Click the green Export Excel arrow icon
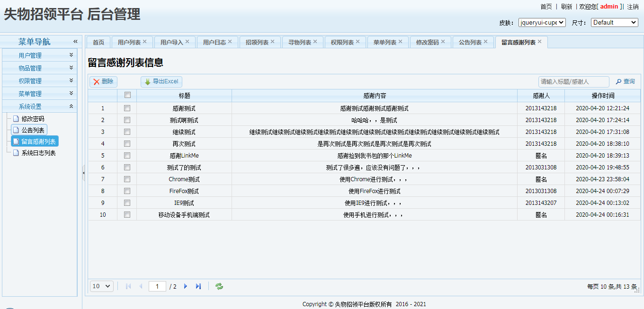The height and width of the screenshot is (309, 644). 148,82
